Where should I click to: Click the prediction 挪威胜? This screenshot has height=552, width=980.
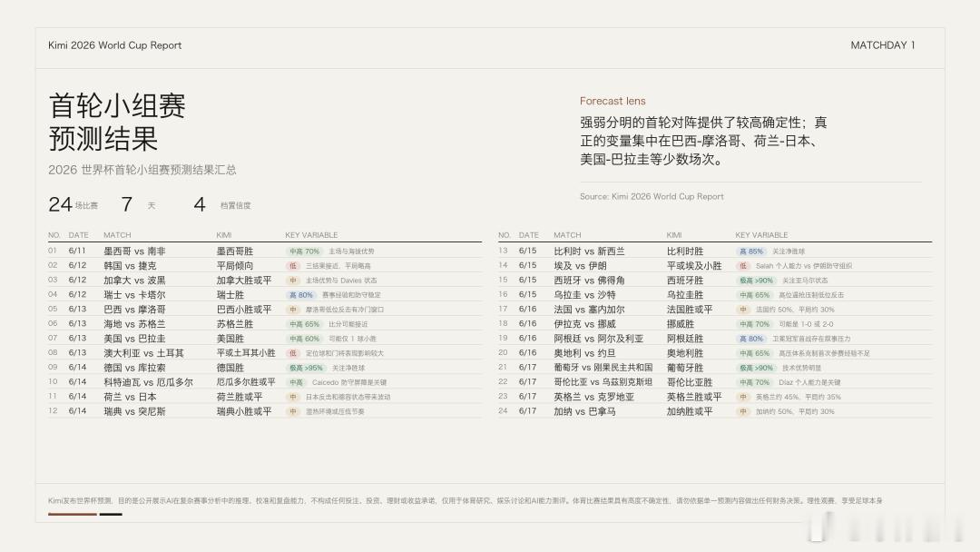681,324
